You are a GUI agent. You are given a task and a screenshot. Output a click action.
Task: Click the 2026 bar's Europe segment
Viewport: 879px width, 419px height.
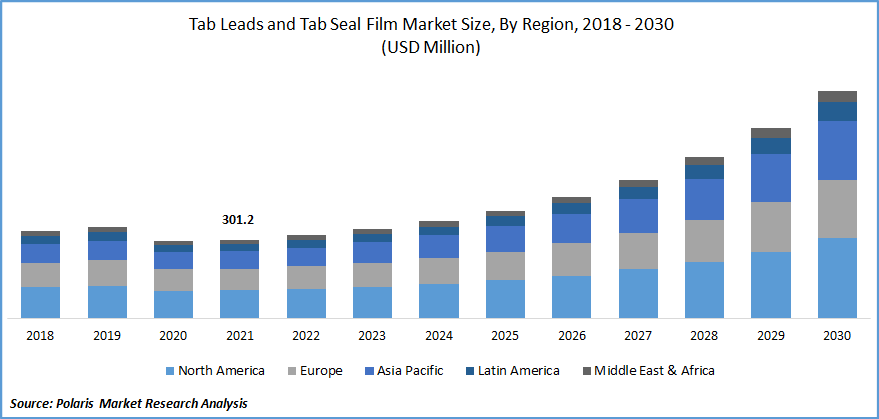coord(572,260)
